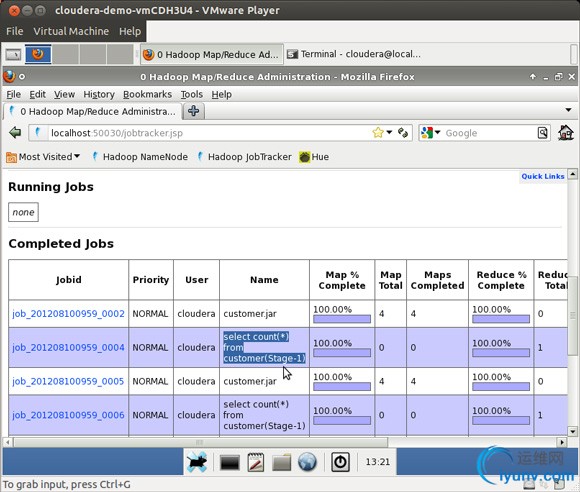This screenshot has width=580, height=492.
Task: Open the search engine selector dropdown
Action: [x=431, y=132]
